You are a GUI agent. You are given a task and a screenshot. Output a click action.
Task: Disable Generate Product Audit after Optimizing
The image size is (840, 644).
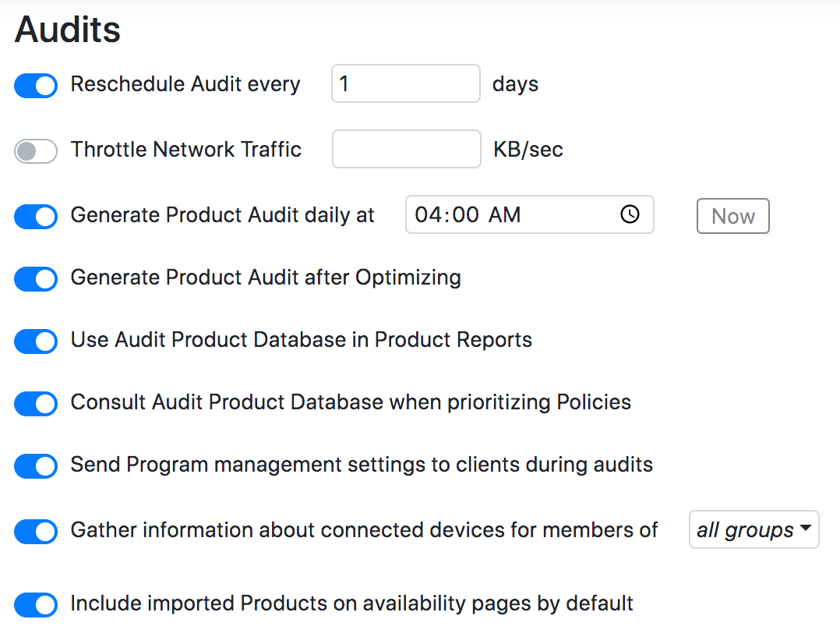click(x=35, y=279)
